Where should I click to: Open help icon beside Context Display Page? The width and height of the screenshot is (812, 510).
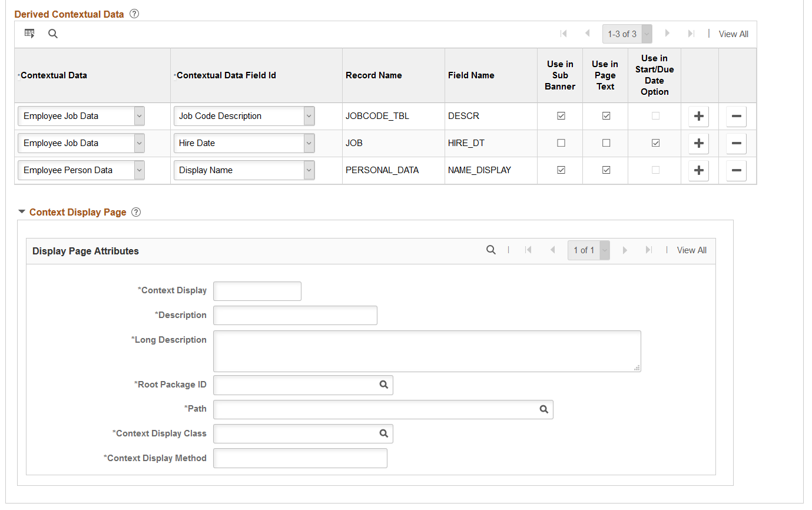[136, 212]
